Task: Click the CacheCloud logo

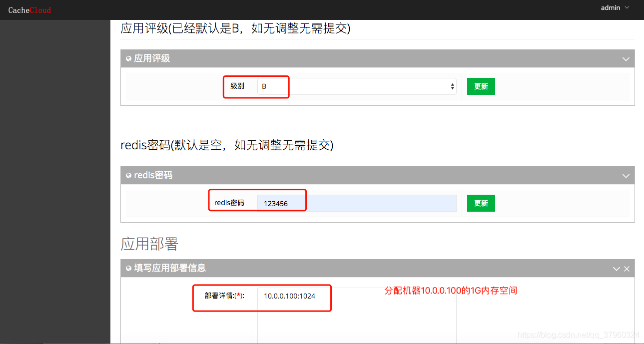Action: (x=29, y=10)
